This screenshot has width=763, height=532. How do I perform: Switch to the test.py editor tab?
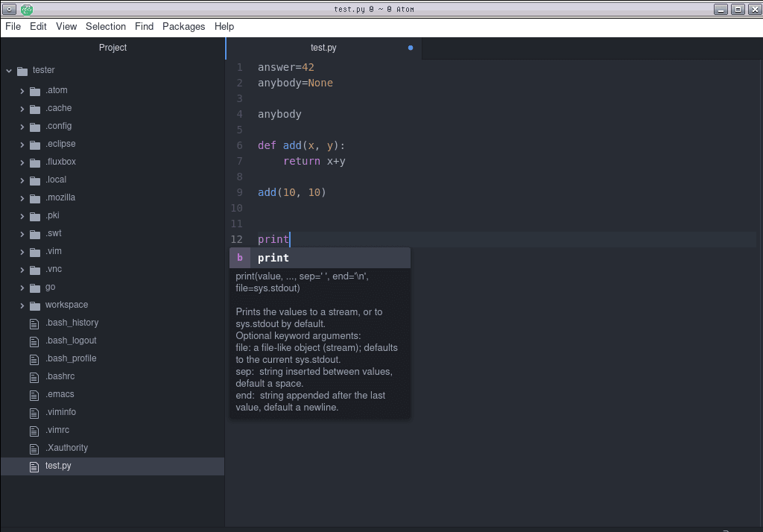(x=323, y=48)
